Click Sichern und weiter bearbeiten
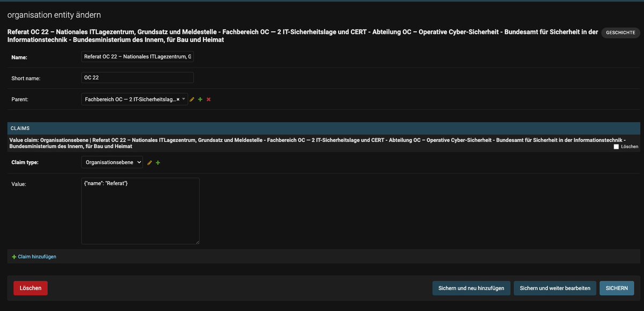Screen dimensions: 644x311 [x=555, y=288]
